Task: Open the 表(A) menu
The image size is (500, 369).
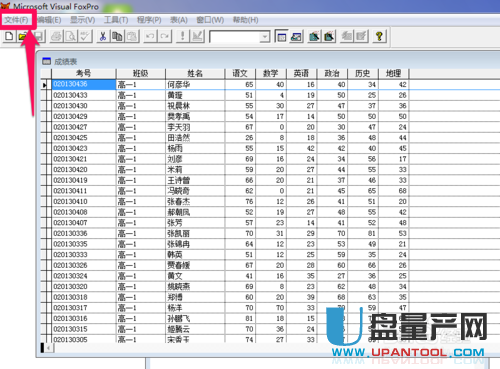Action: [179, 20]
